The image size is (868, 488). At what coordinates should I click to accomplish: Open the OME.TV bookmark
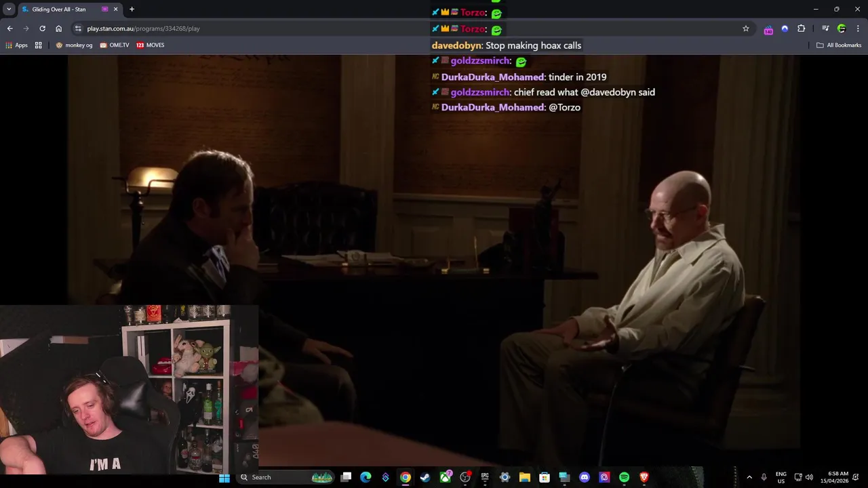(115, 45)
